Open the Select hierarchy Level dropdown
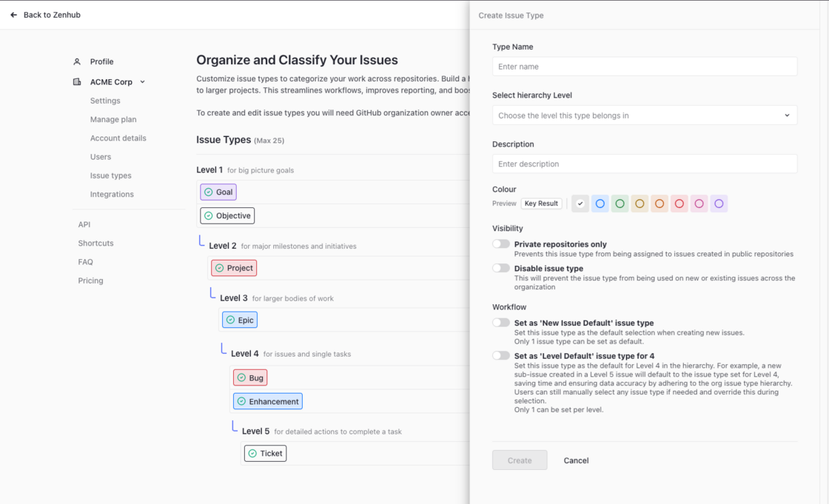Image resolution: width=829 pixels, height=504 pixels. coord(645,115)
